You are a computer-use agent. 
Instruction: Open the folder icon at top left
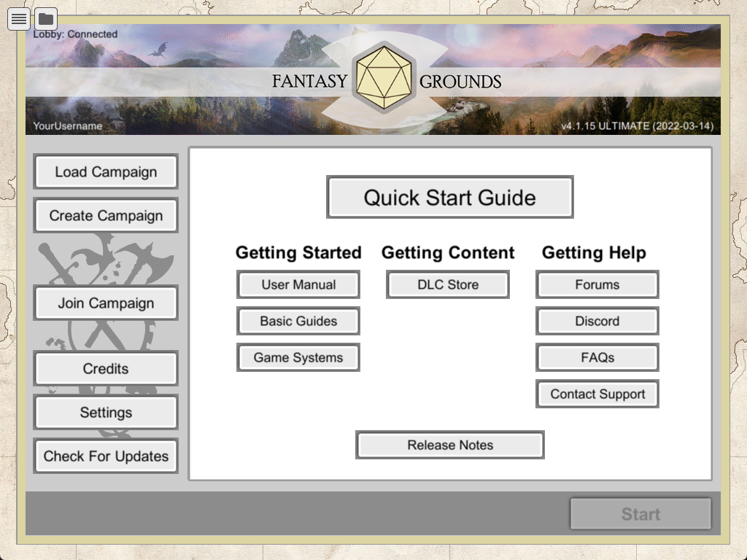(46, 19)
